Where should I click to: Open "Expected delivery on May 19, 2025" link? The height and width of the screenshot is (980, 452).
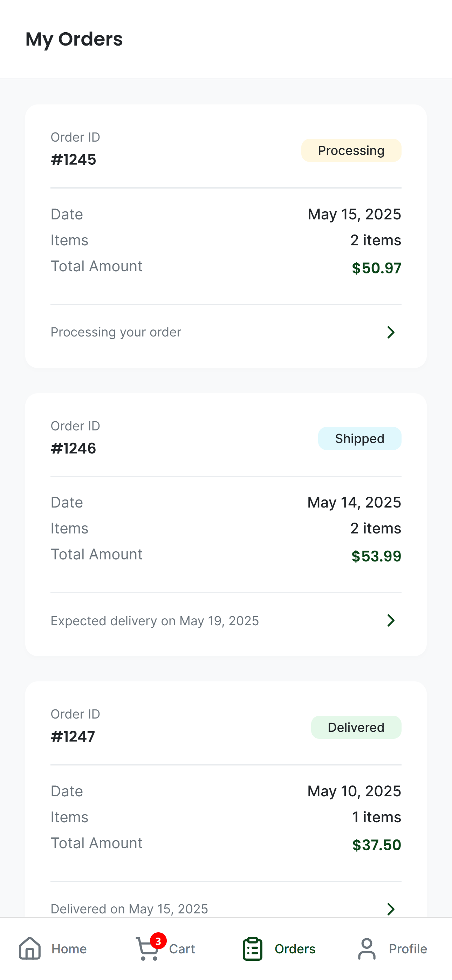click(x=155, y=621)
